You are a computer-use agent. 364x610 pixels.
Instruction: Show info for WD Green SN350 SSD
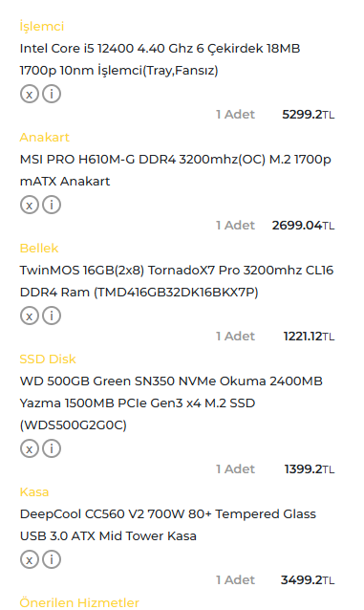[52, 448]
